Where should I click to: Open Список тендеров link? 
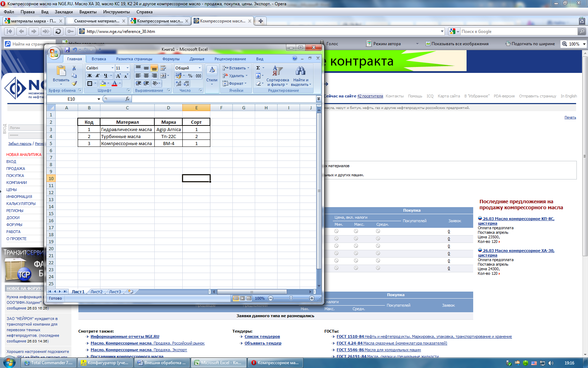(x=262, y=336)
